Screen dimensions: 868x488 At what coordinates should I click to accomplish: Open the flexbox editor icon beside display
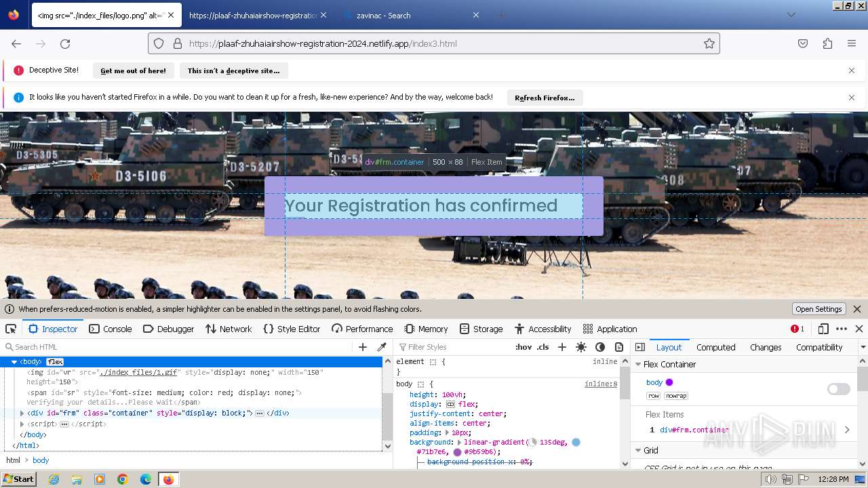tap(450, 404)
